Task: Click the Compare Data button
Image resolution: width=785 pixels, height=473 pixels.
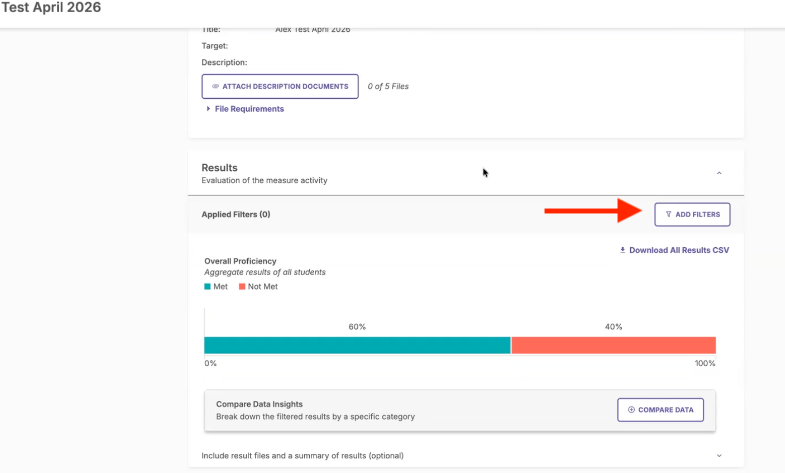Action: click(x=660, y=410)
